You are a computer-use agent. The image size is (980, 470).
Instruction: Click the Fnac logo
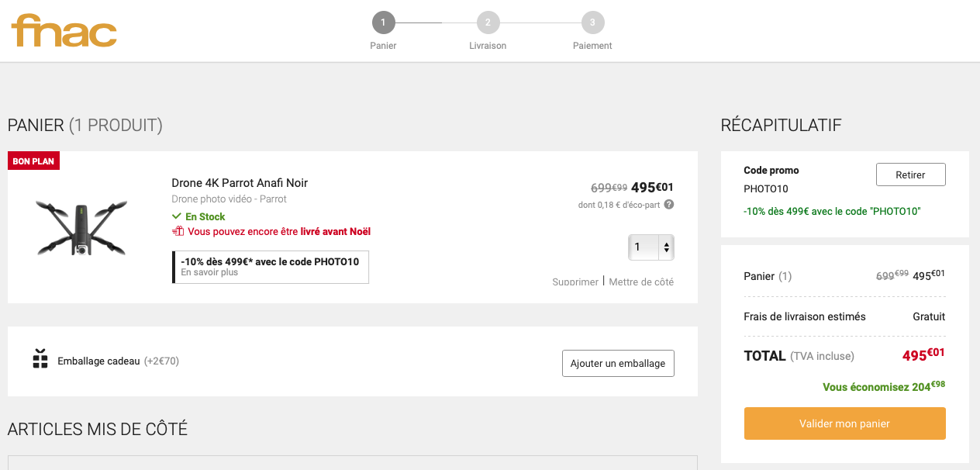tap(64, 31)
